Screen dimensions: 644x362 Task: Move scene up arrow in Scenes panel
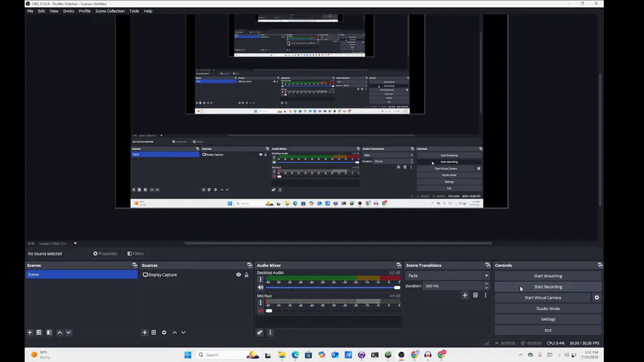60,333
